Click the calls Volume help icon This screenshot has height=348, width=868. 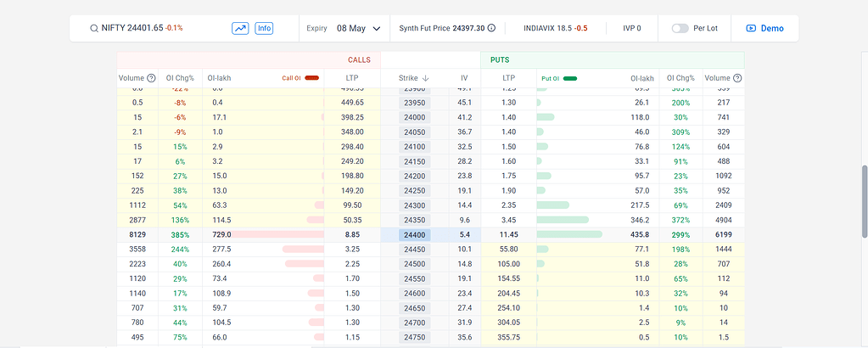tap(151, 78)
